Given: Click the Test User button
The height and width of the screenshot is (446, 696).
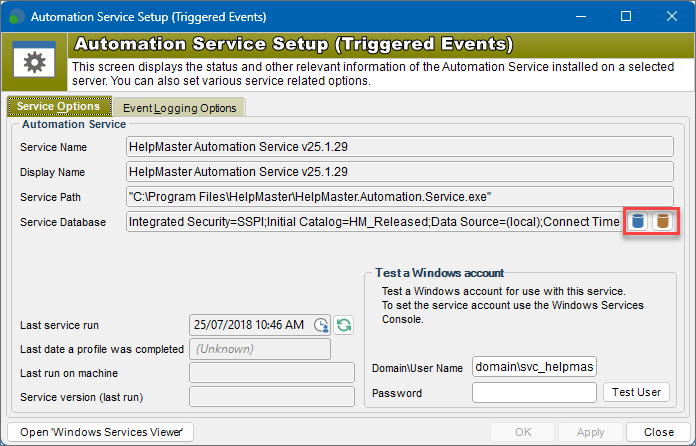Looking at the screenshot, I should click(x=636, y=392).
